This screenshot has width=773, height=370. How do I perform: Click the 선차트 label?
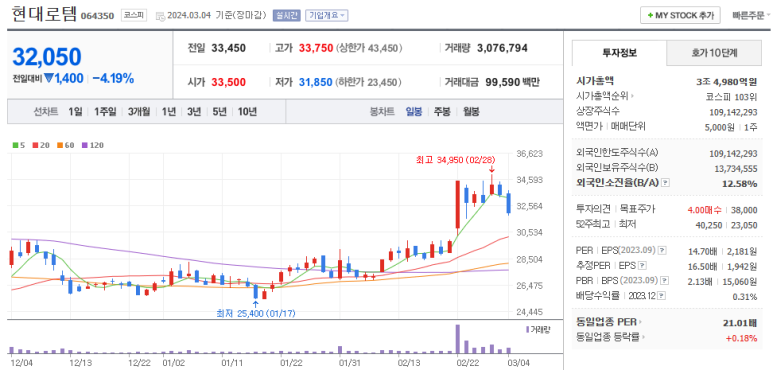point(45,111)
